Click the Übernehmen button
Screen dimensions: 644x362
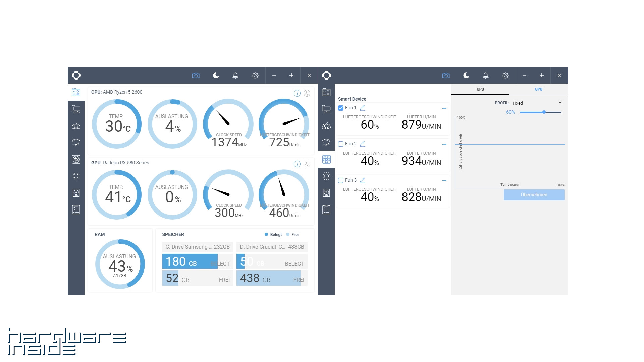point(534,195)
